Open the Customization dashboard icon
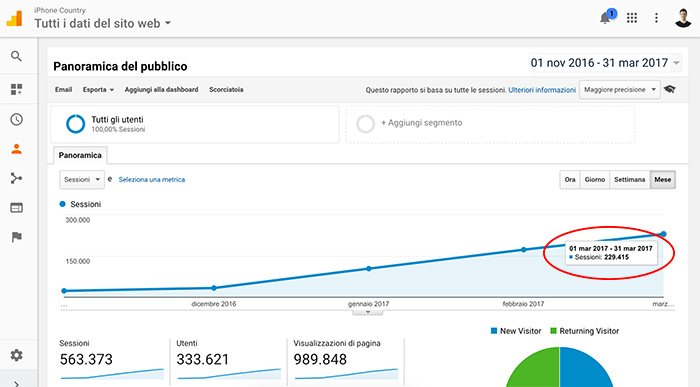The image size is (700, 387). click(x=17, y=89)
